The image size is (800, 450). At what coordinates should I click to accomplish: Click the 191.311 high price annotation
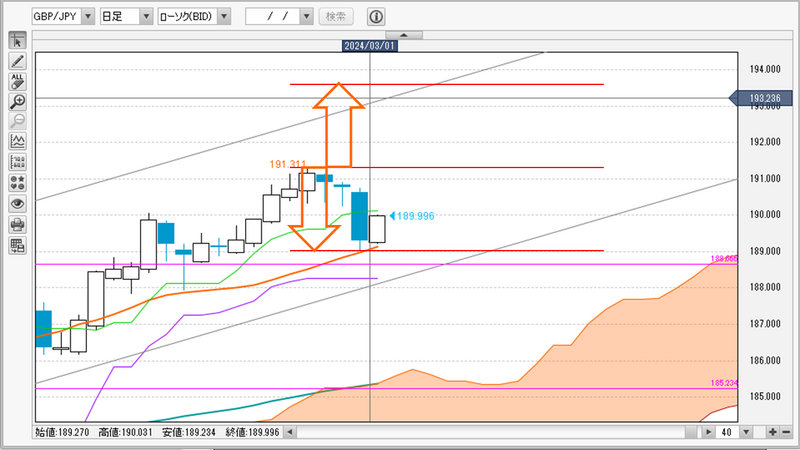point(288,164)
